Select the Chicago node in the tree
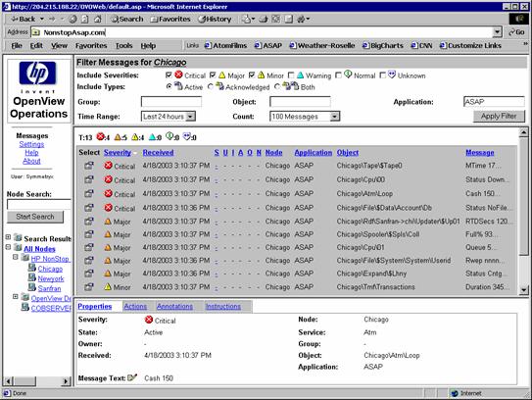 50,269
